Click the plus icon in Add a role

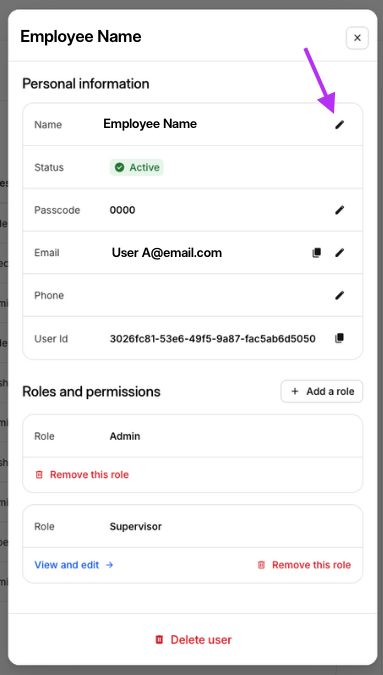coord(295,391)
